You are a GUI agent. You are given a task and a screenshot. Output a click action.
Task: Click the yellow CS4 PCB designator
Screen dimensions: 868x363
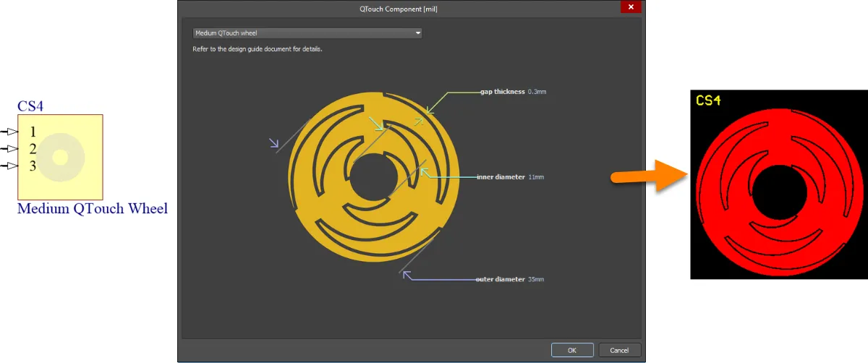(708, 101)
